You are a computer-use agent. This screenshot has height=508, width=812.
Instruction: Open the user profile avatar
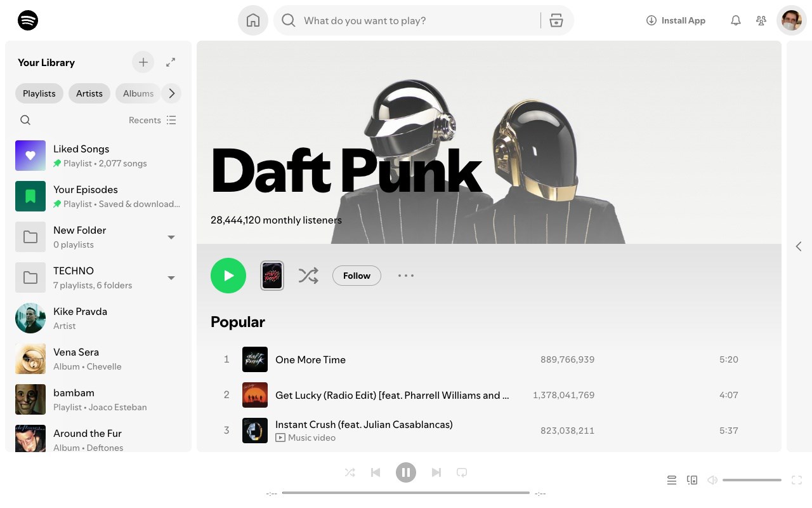tap(792, 20)
